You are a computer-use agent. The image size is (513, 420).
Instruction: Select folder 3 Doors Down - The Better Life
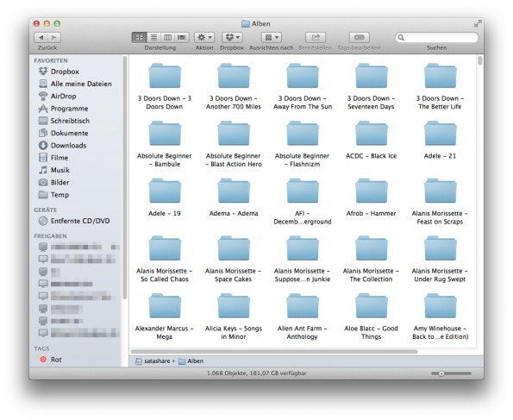[440, 87]
